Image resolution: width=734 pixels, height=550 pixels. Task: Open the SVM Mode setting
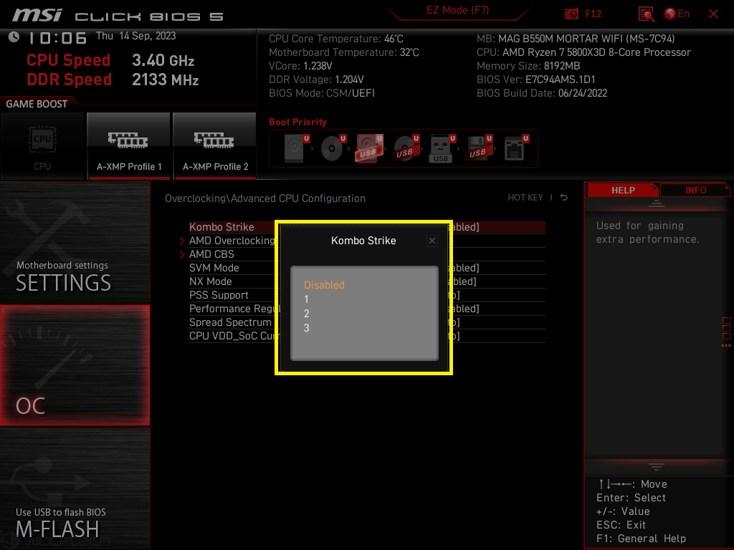point(367,268)
